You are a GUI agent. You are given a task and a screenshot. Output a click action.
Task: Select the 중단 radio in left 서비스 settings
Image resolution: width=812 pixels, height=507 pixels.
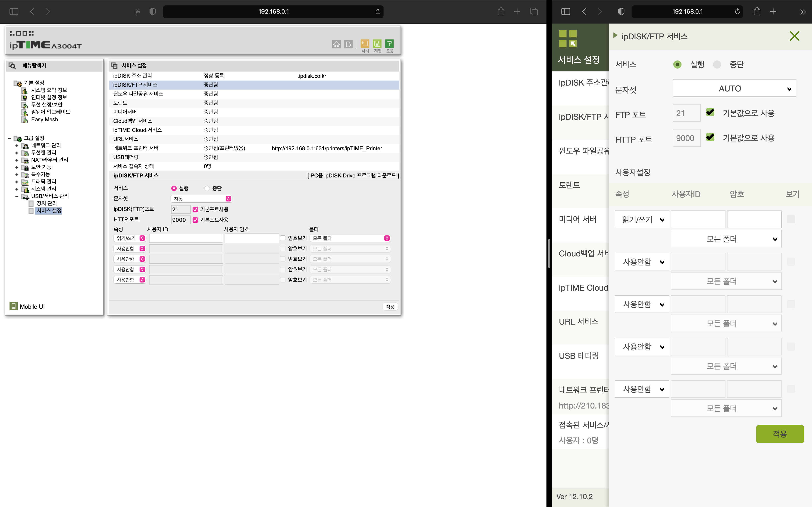(x=207, y=189)
